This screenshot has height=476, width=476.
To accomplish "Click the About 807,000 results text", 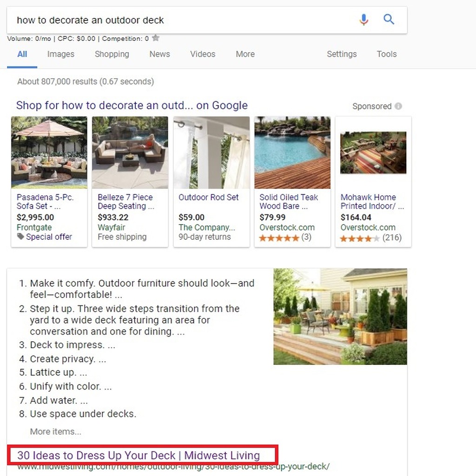I will 86,81.
